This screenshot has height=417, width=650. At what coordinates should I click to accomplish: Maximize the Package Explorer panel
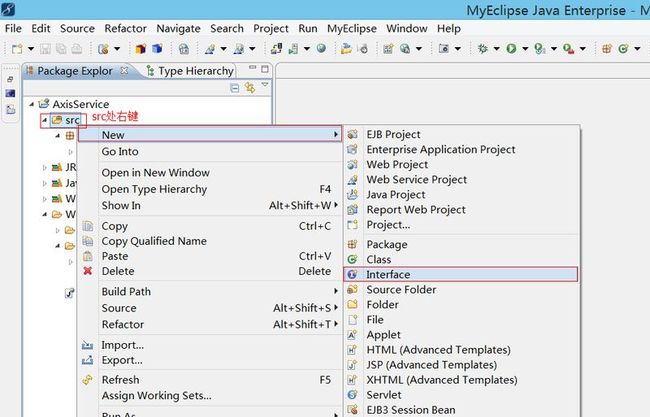tap(265, 69)
